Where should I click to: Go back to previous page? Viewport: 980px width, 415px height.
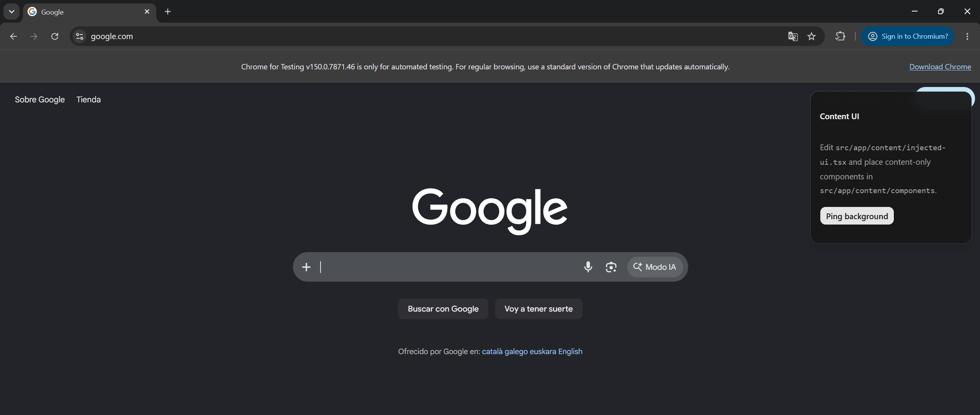[x=13, y=36]
